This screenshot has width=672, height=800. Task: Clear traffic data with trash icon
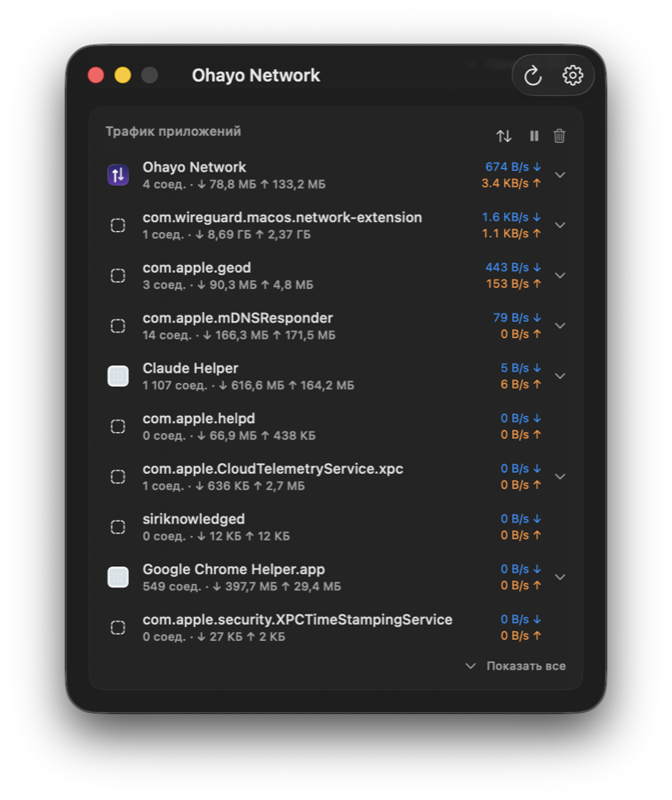coord(559,136)
